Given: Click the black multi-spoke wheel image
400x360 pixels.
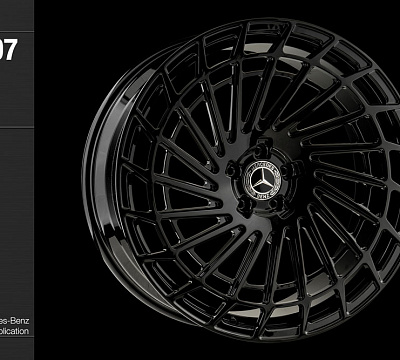Looking at the screenshot, I should click(x=241, y=180).
